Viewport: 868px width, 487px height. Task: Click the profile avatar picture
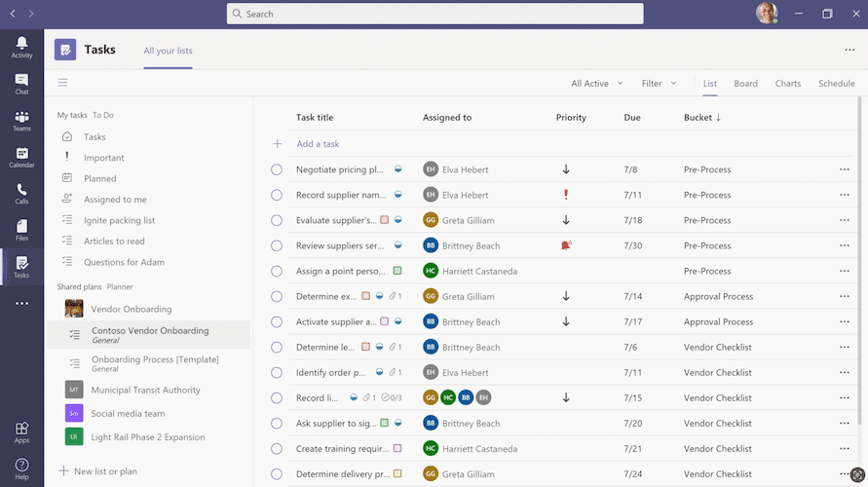click(x=767, y=14)
